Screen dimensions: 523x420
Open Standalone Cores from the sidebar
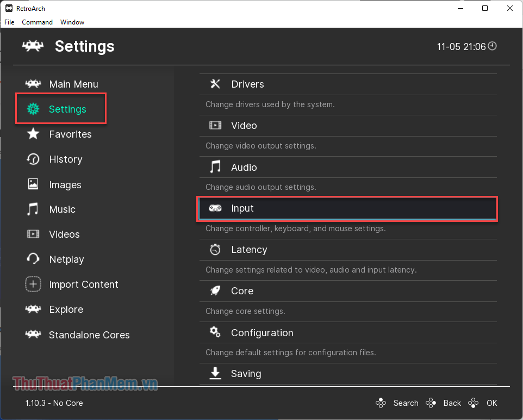[89, 335]
